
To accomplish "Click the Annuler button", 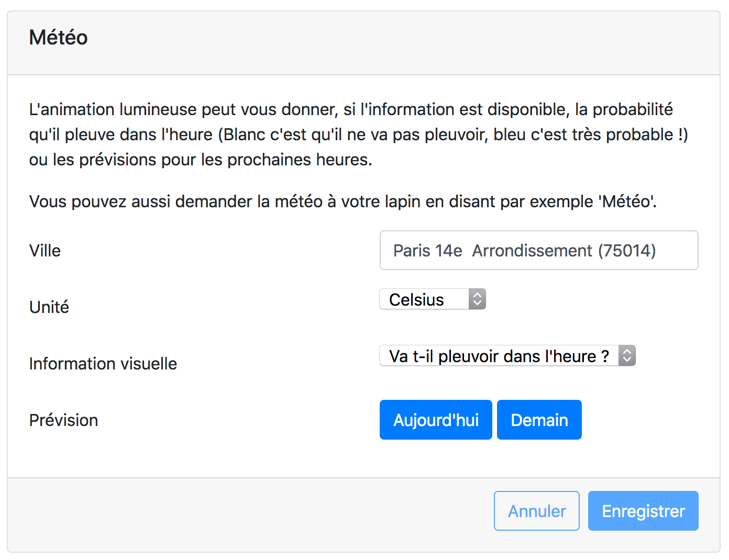I will click(537, 511).
